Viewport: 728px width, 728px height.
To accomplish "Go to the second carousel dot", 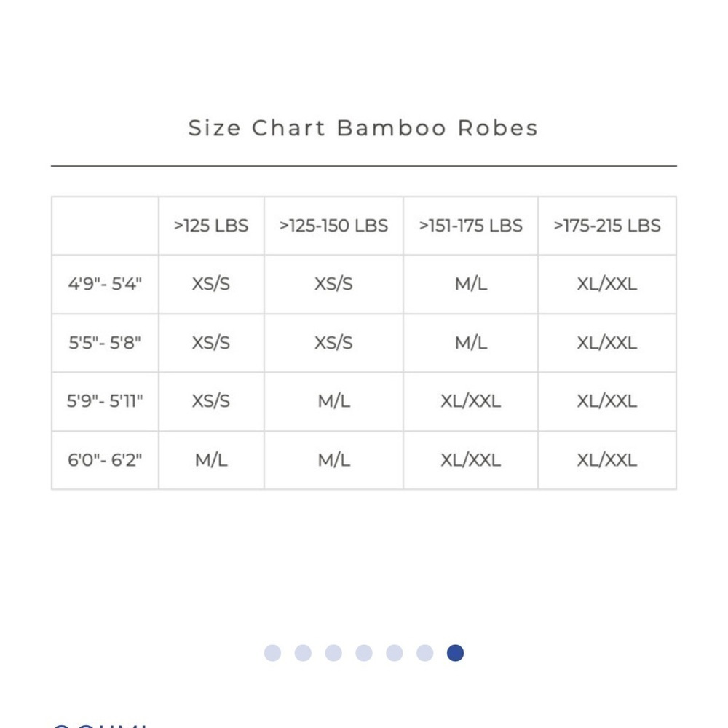I will pos(303,653).
